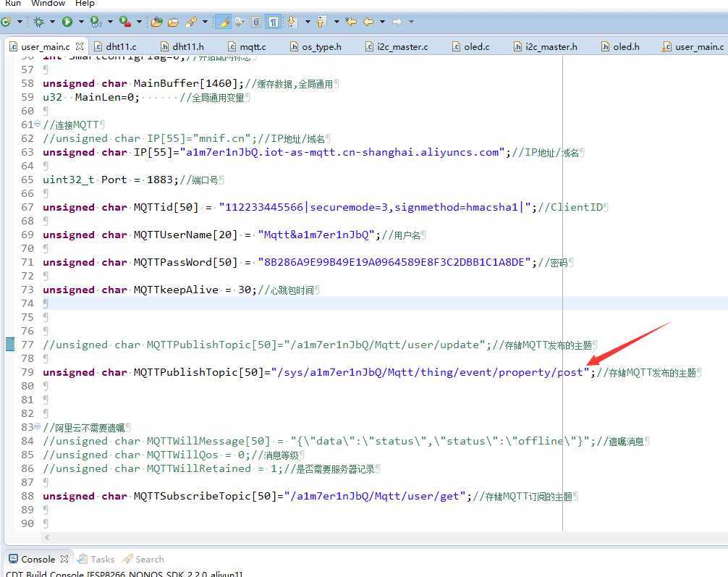Switch to the i2c_master.c tab

(x=397, y=46)
